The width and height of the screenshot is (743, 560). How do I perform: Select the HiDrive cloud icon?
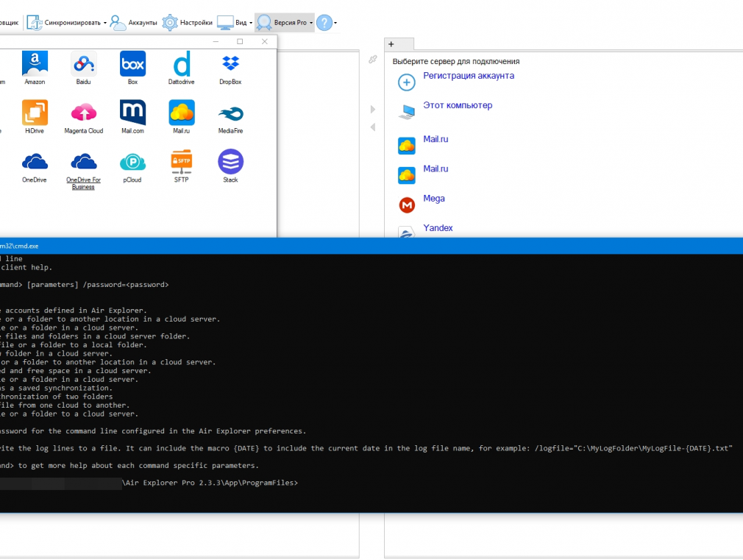35,117
